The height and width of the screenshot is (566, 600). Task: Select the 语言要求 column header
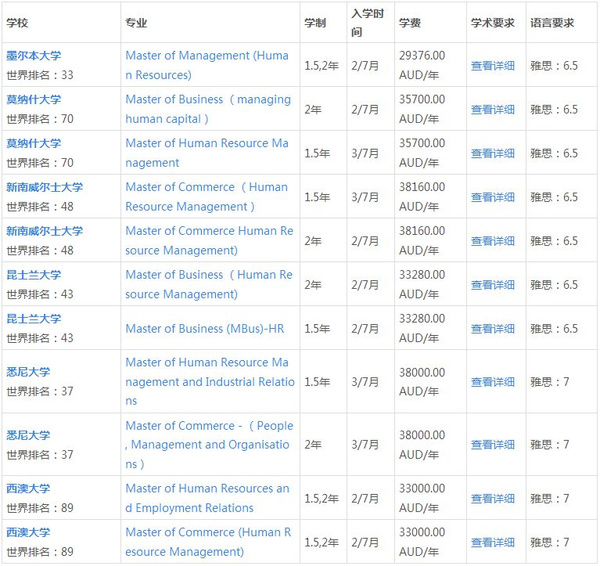552,23
